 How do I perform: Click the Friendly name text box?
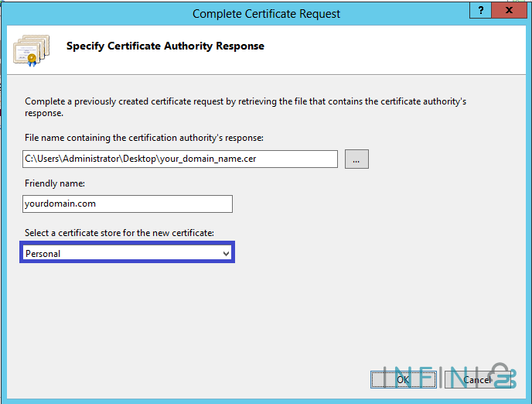(127, 204)
